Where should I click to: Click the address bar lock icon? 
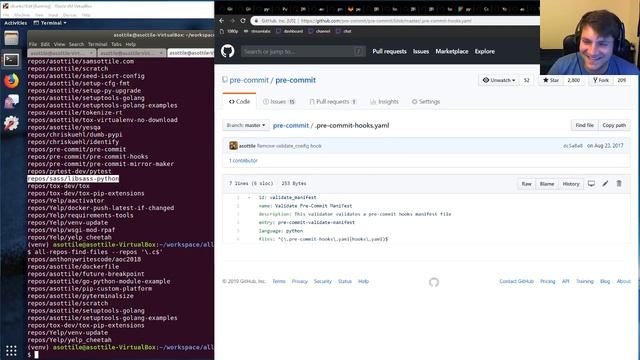point(256,21)
